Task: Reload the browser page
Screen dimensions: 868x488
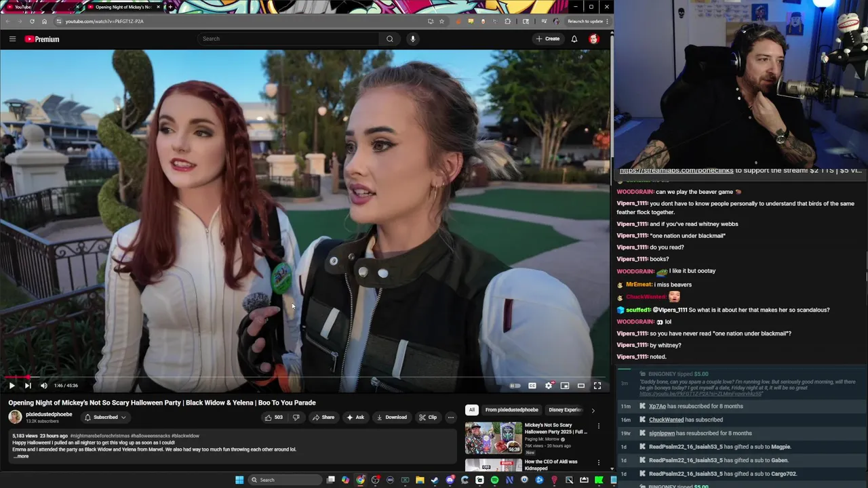Action: pyautogui.click(x=32, y=21)
